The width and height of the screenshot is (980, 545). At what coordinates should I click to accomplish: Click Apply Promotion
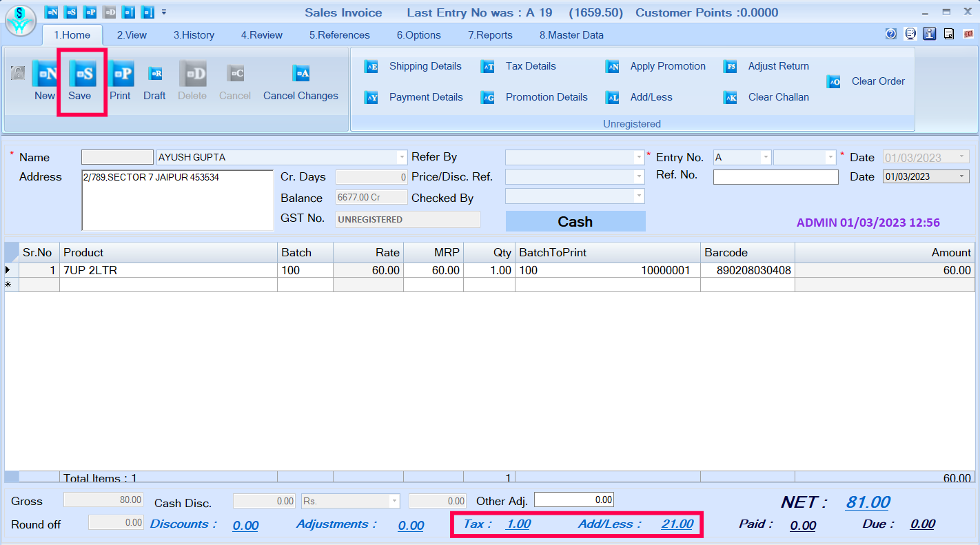click(x=655, y=66)
